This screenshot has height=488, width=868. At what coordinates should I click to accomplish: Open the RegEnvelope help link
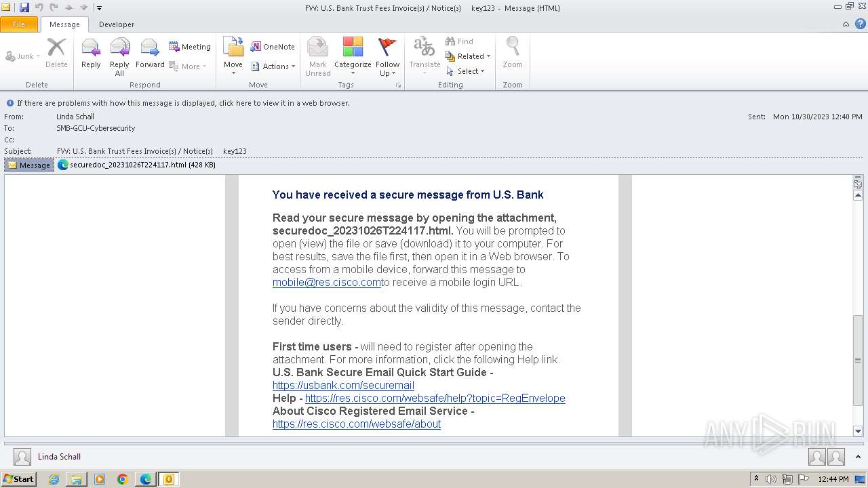coord(435,399)
